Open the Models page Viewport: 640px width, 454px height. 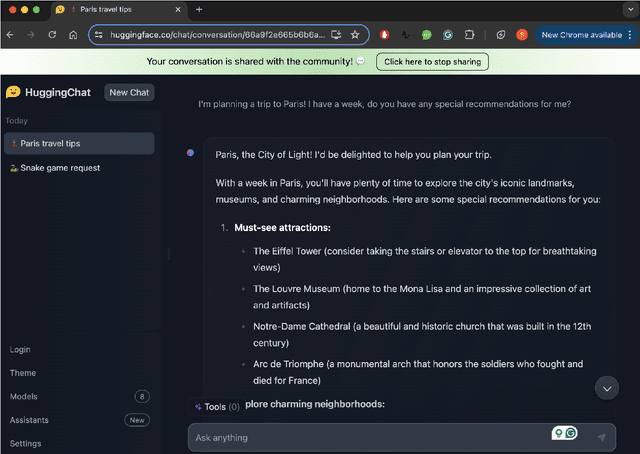tap(24, 397)
